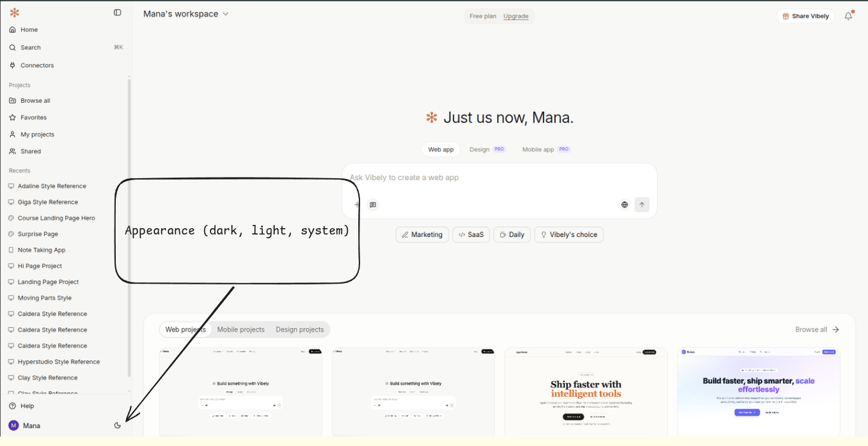Open the Build faster, ship smarter thumbnail
Image resolution: width=868 pixels, height=446 pixels.
click(x=759, y=392)
